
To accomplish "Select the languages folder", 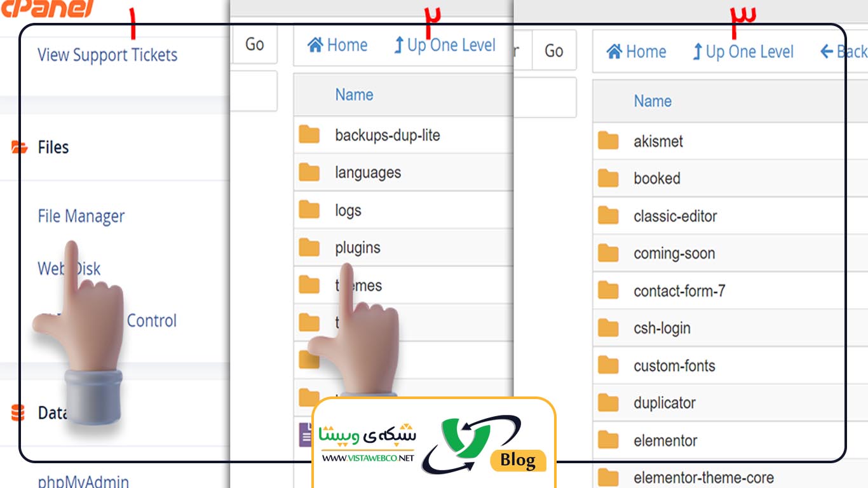I will tap(368, 173).
